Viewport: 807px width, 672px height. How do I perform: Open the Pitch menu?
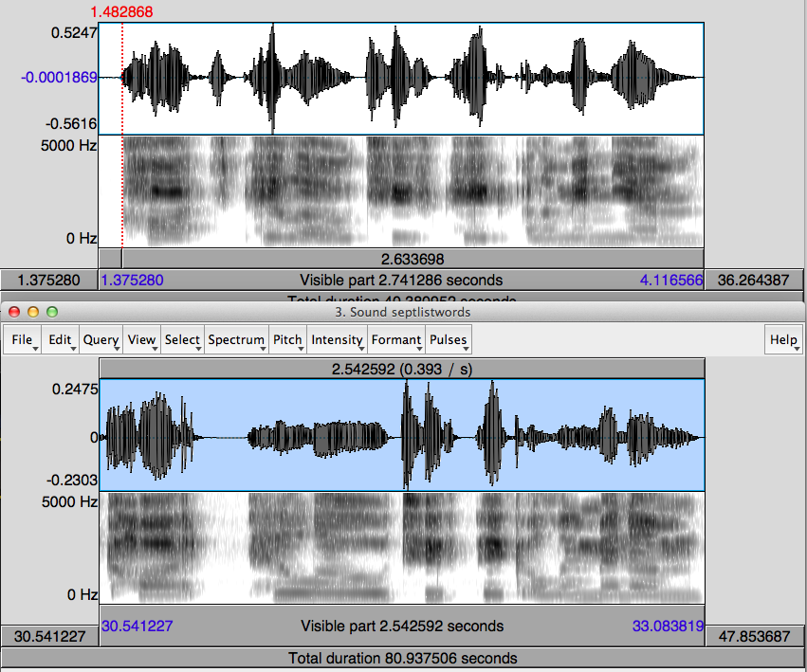287,339
